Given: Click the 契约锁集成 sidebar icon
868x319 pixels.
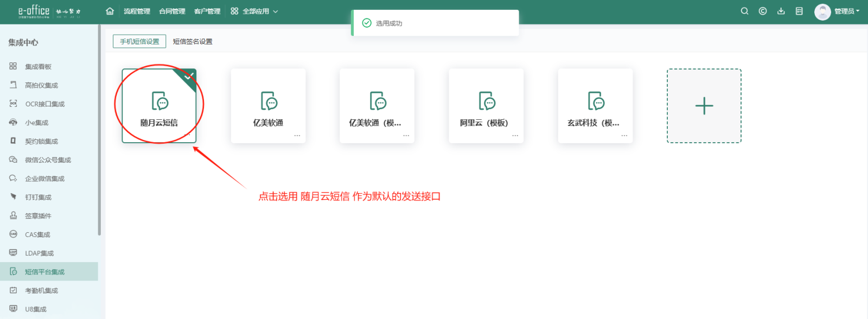Looking at the screenshot, I should tap(13, 141).
